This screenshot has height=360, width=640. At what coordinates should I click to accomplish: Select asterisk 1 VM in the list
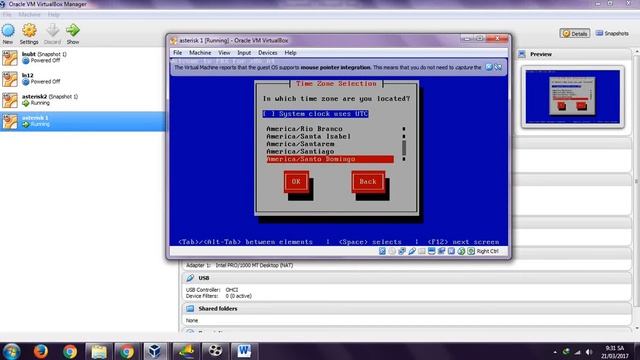83,121
